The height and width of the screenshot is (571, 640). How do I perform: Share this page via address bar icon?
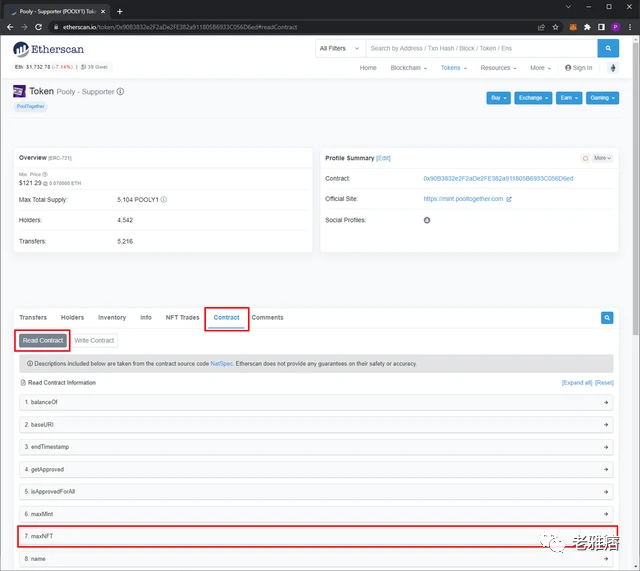pos(541,27)
